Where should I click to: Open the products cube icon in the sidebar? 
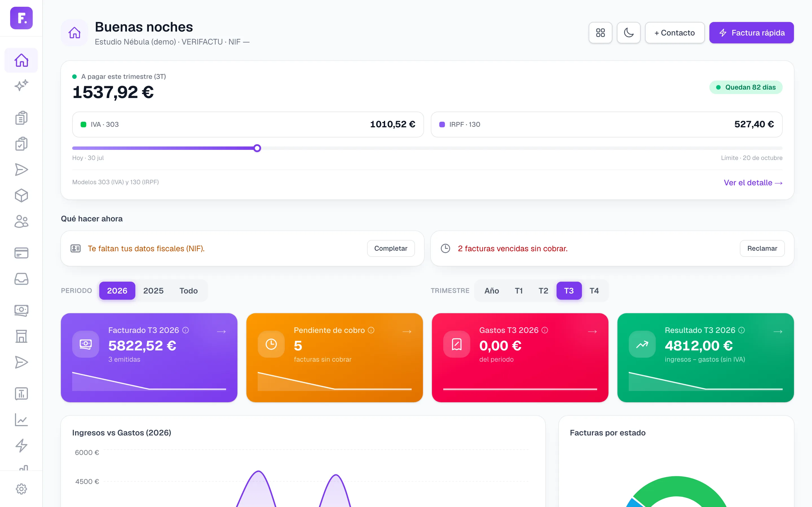(x=21, y=195)
